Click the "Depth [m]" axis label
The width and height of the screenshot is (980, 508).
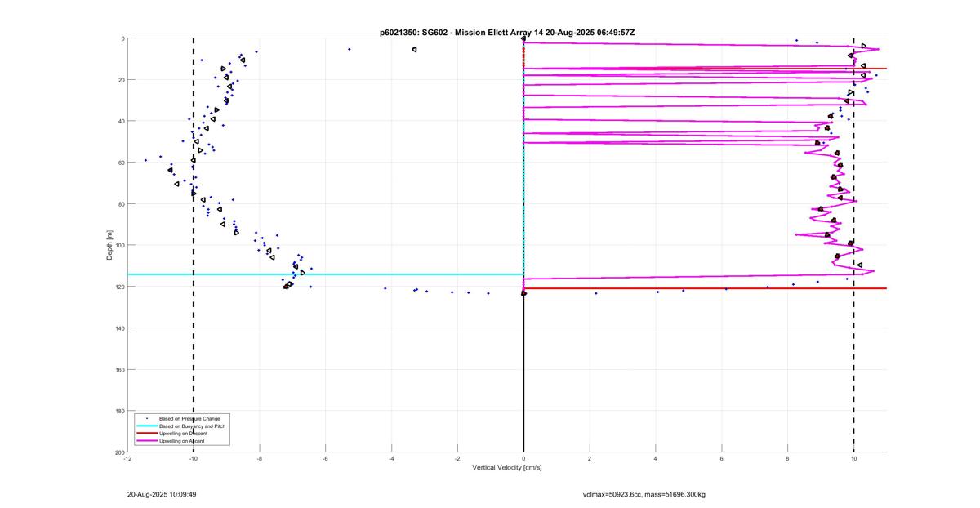coord(109,245)
